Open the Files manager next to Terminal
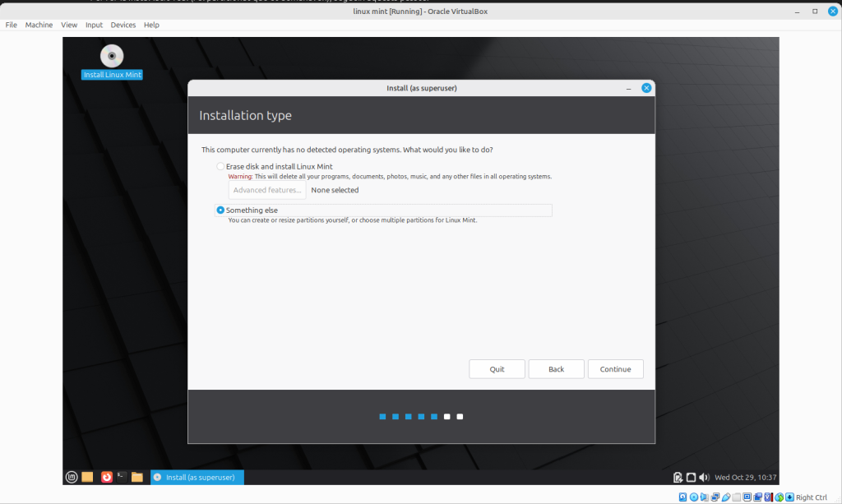 tap(137, 477)
